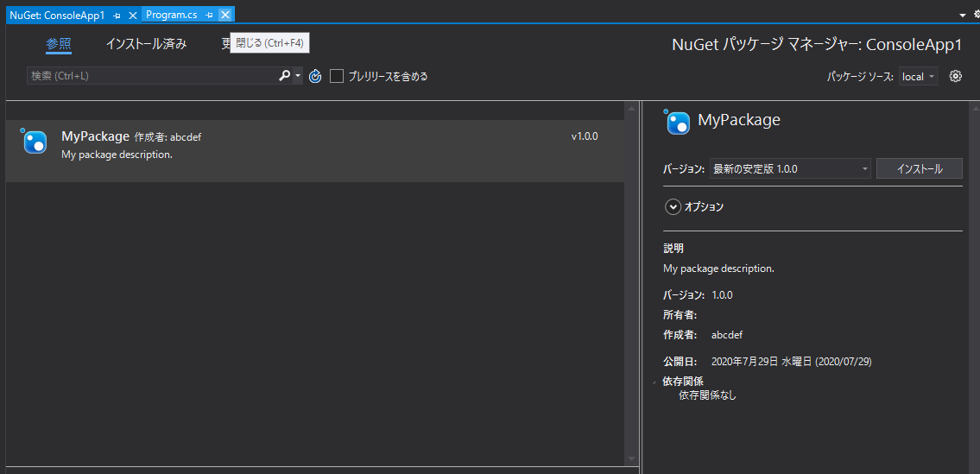The image size is (980, 474).
Task: Close the NuGet: ConsoleApp1 tab
Action: [132, 15]
